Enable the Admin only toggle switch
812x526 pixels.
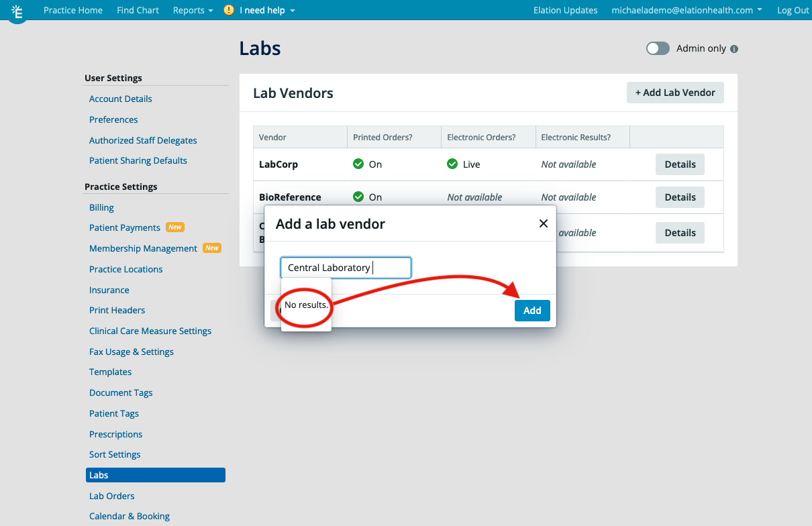[658, 48]
